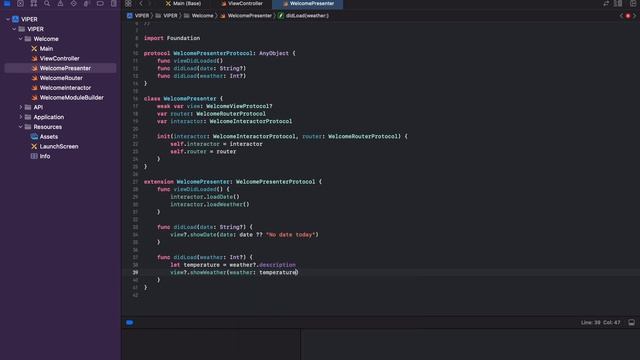
Task: Add an editor on the right
Action: pos(633,3)
